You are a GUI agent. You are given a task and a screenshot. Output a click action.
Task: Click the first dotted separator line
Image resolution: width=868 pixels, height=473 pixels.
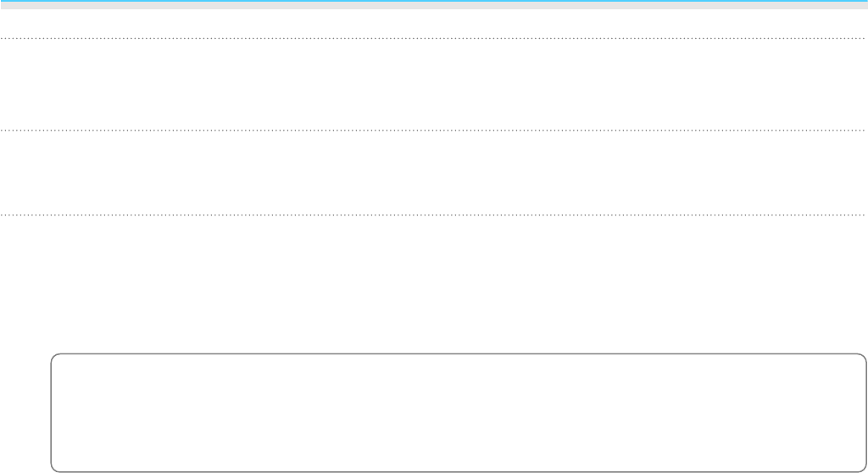coord(432,38)
